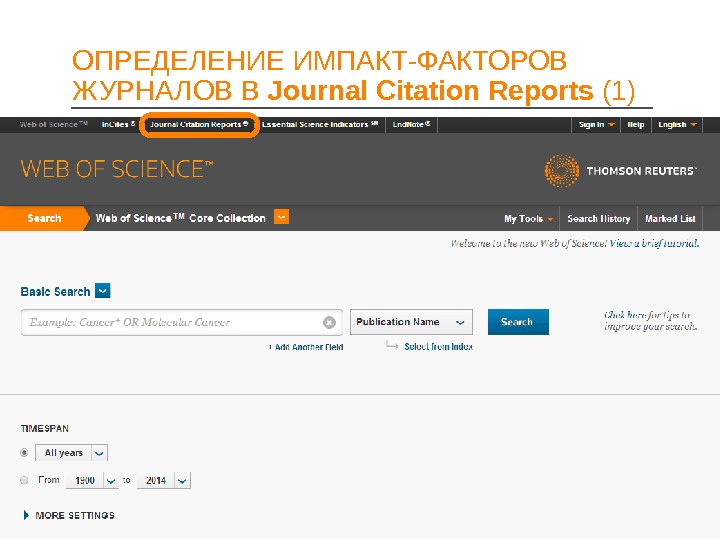Viewport: 720px width, 540px height.
Task: Open Essential Science Indicators link
Action: tap(320, 124)
